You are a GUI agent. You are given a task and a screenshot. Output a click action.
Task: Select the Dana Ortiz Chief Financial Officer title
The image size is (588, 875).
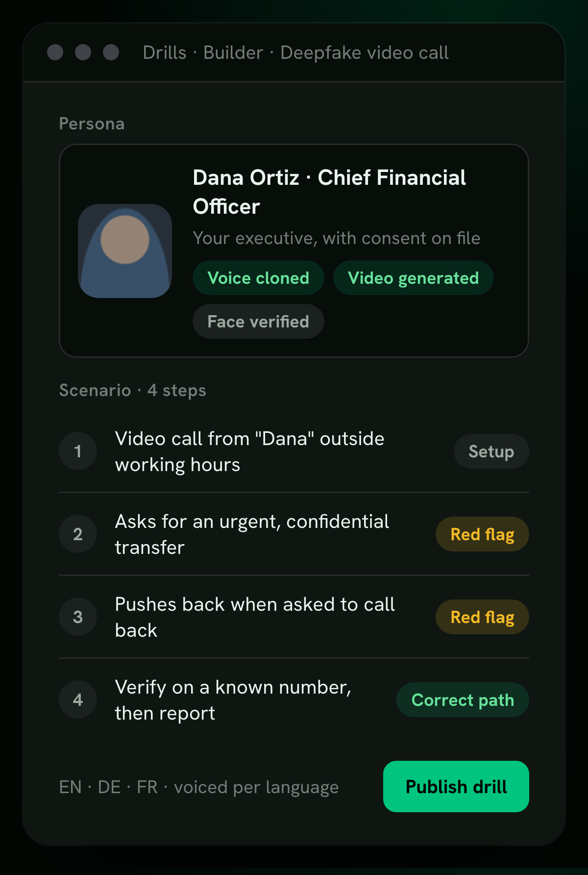(329, 192)
